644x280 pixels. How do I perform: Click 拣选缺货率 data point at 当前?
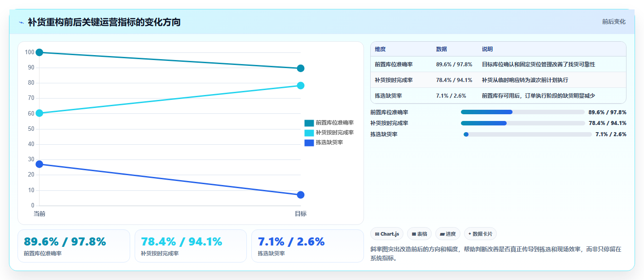[x=39, y=164]
